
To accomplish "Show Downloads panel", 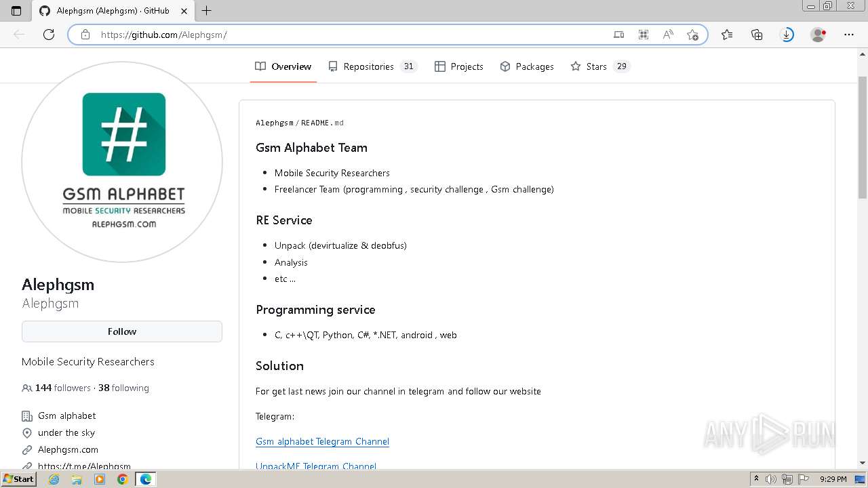I will [x=787, y=35].
